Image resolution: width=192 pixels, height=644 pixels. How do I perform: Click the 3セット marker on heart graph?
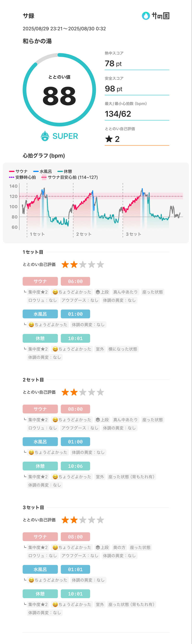click(x=133, y=234)
